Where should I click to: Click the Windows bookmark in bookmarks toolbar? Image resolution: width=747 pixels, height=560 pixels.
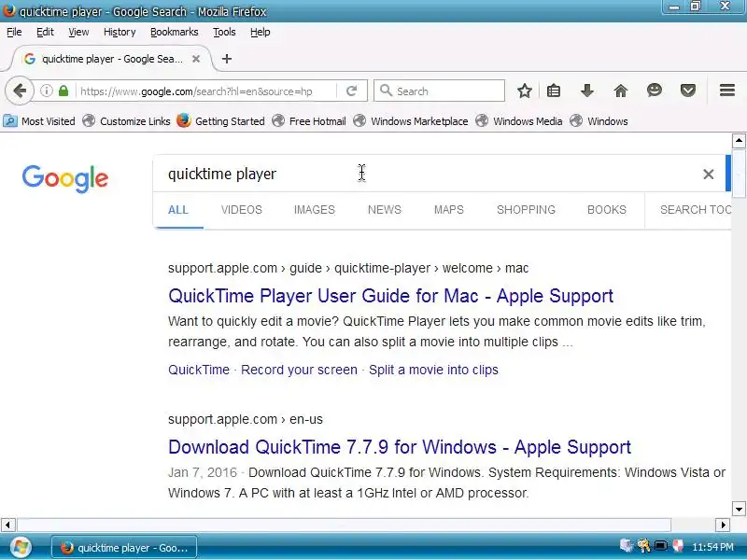point(599,121)
